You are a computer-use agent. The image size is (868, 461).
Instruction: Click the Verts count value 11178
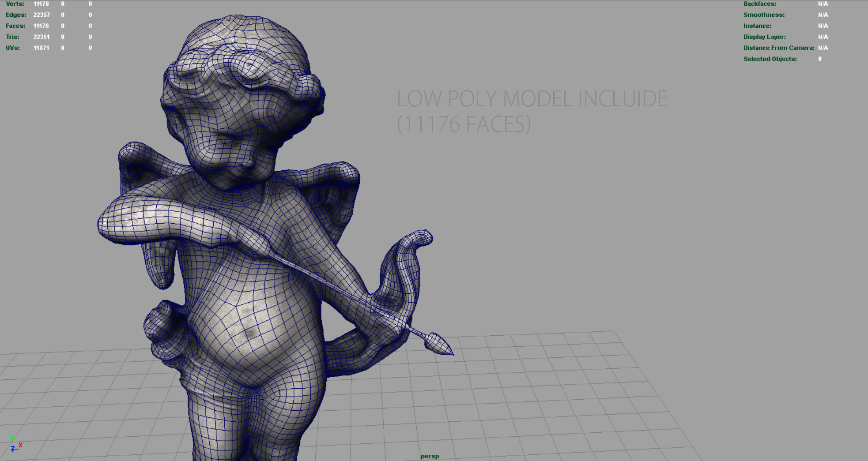click(x=41, y=4)
